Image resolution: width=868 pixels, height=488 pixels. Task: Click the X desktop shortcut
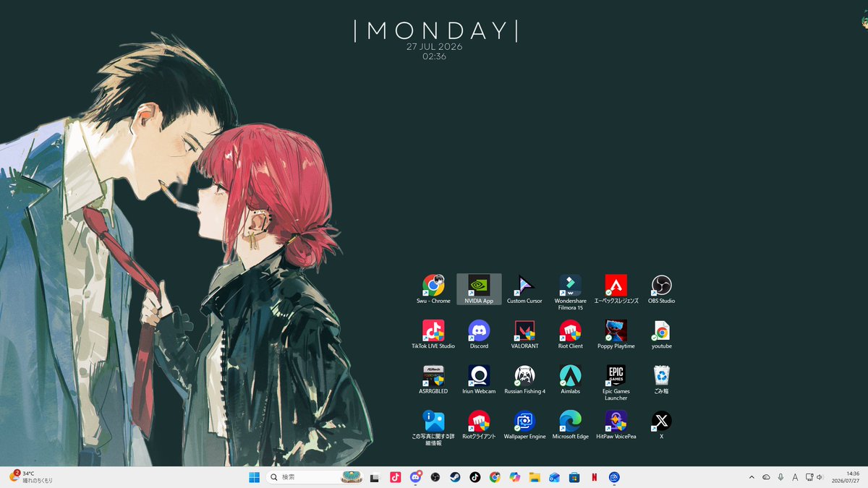(x=661, y=425)
